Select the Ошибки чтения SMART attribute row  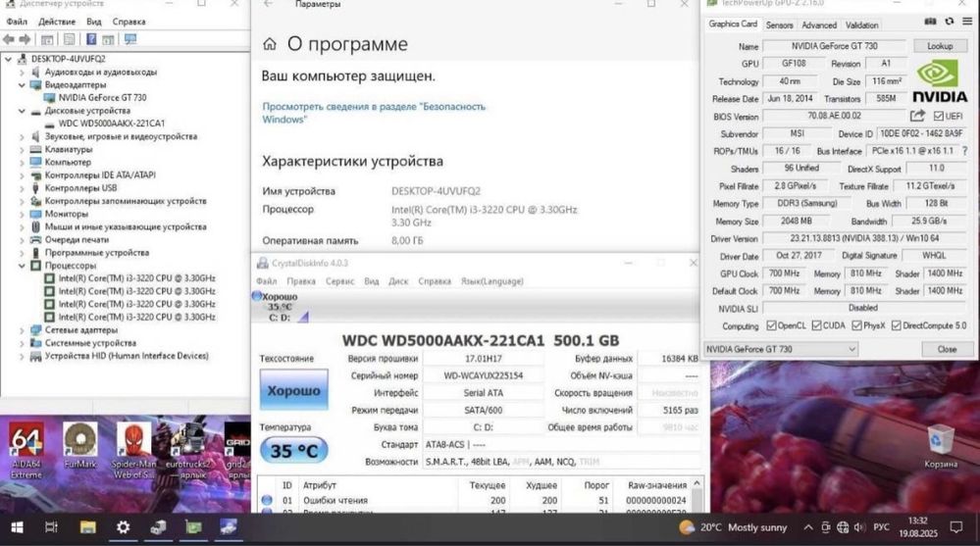tap(476, 500)
